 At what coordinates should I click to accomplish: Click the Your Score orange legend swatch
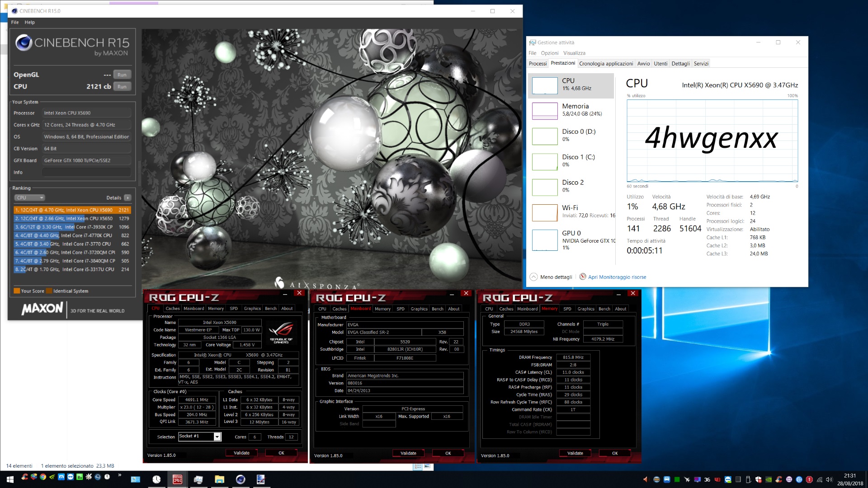tap(17, 291)
